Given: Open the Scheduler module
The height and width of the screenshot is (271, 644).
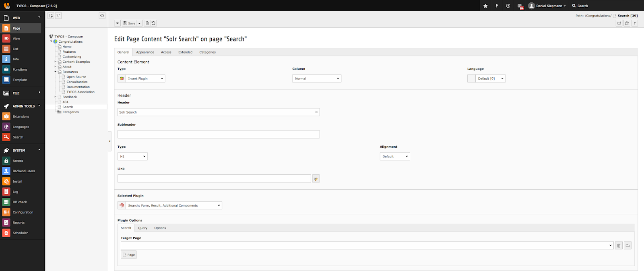Looking at the screenshot, I should point(21,233).
